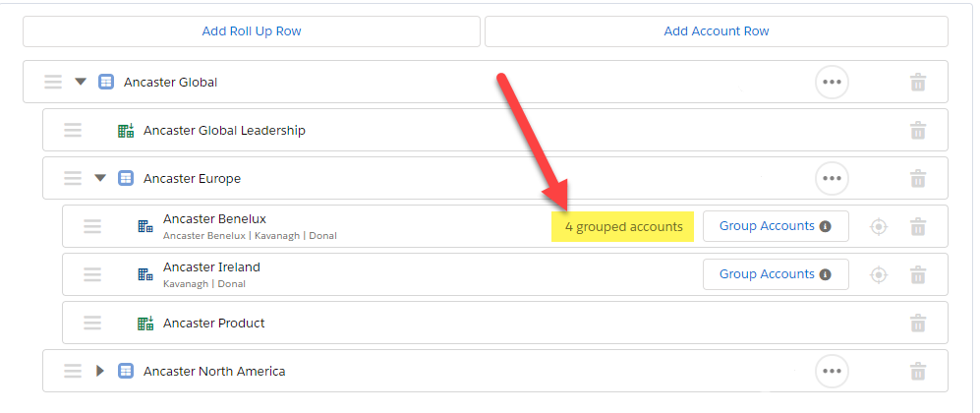Open ellipsis menu for Ancaster North America
Image resolution: width=980 pixels, height=413 pixels.
(832, 371)
